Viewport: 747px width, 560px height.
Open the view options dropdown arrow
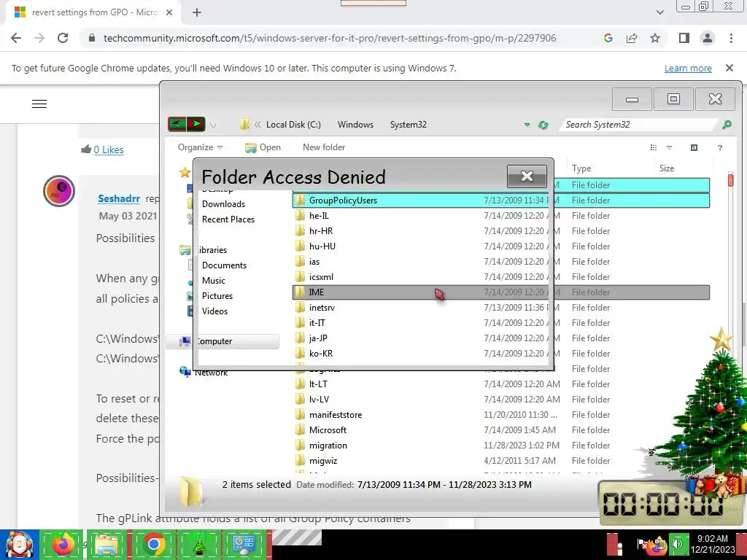[x=669, y=147]
